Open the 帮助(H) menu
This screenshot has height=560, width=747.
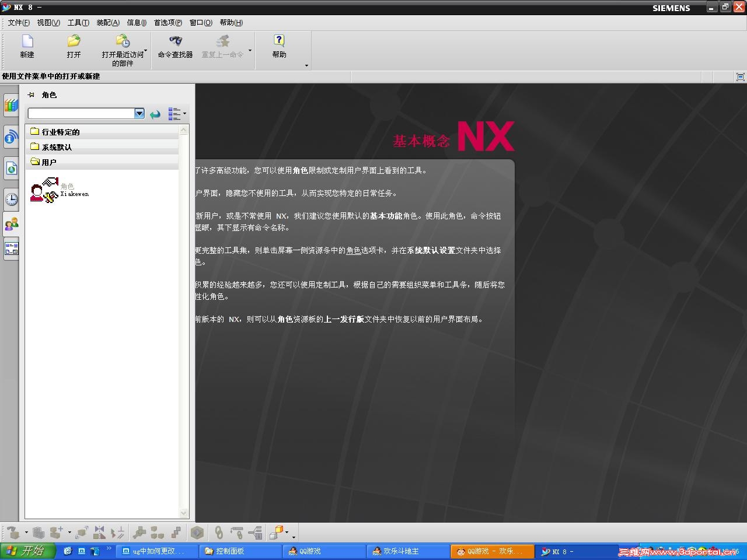click(231, 23)
